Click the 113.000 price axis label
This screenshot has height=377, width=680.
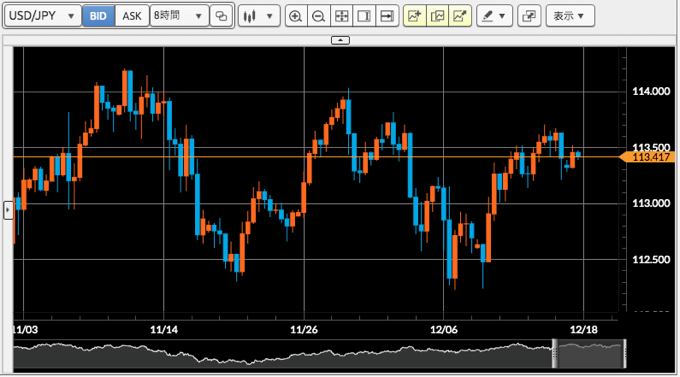(x=651, y=203)
